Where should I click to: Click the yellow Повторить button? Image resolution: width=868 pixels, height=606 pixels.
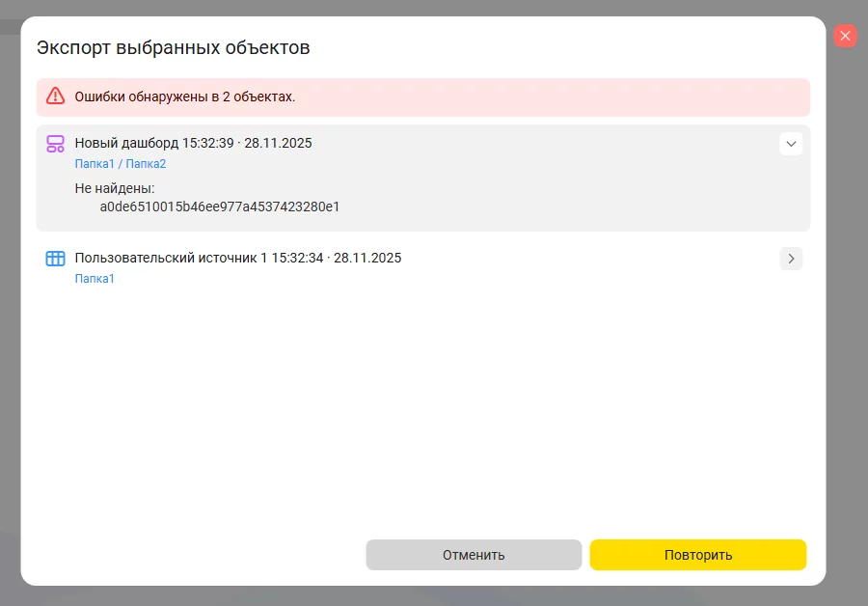[x=698, y=555]
